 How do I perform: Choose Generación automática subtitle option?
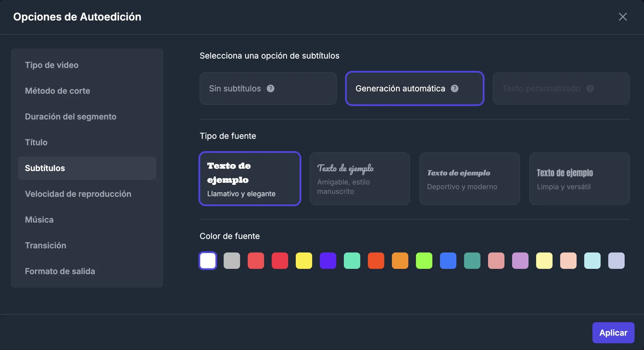coord(400,88)
